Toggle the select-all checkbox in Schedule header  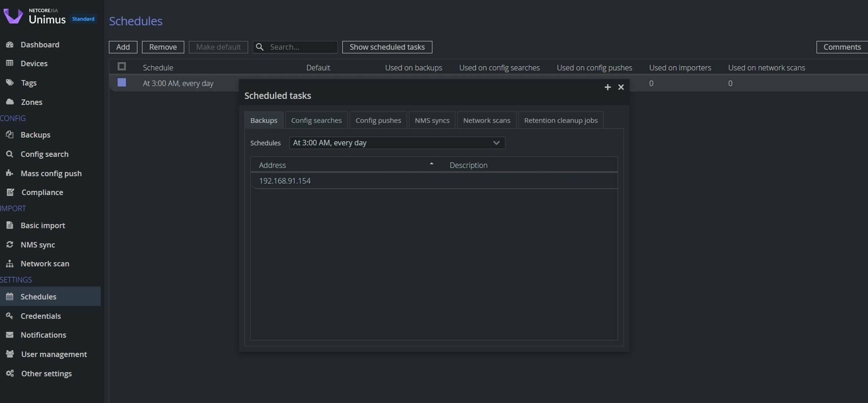coord(122,67)
